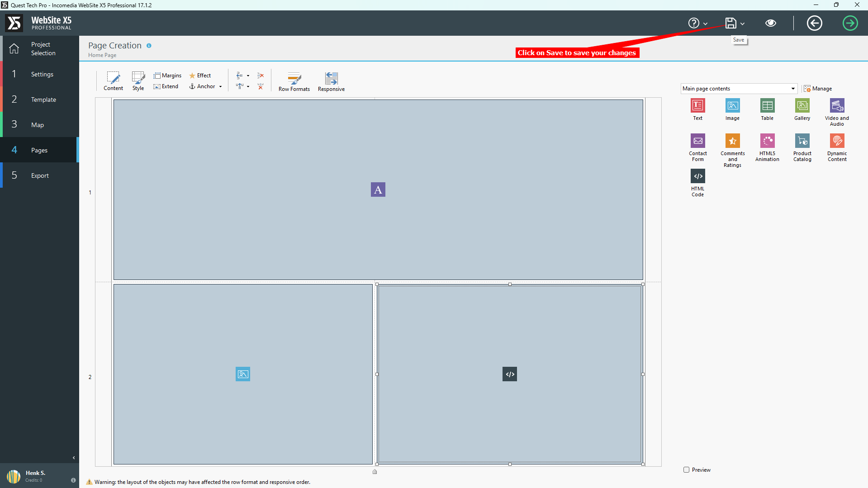Go to step 5 Export
Image resolution: width=868 pixels, height=488 pixels.
click(x=39, y=175)
